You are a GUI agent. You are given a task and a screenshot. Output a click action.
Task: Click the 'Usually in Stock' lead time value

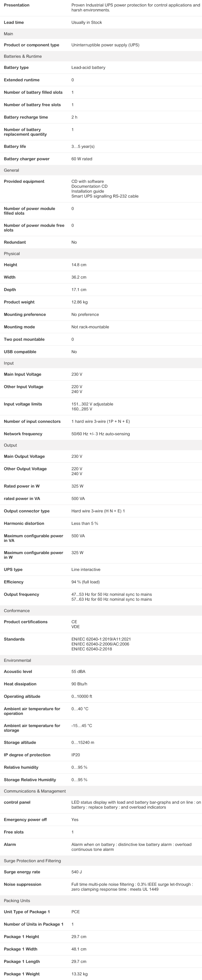point(87,23)
